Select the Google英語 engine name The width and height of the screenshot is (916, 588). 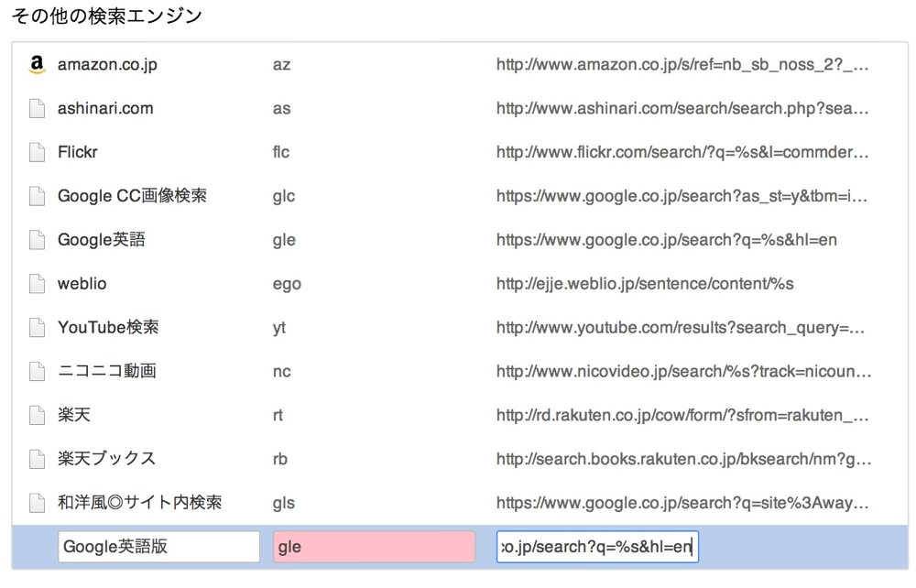coord(101,239)
